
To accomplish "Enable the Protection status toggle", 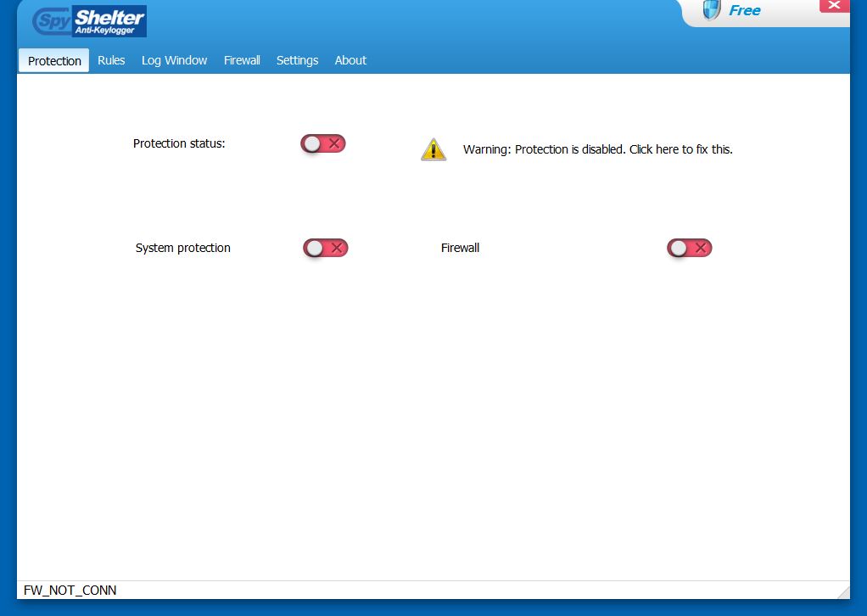I will (323, 143).
